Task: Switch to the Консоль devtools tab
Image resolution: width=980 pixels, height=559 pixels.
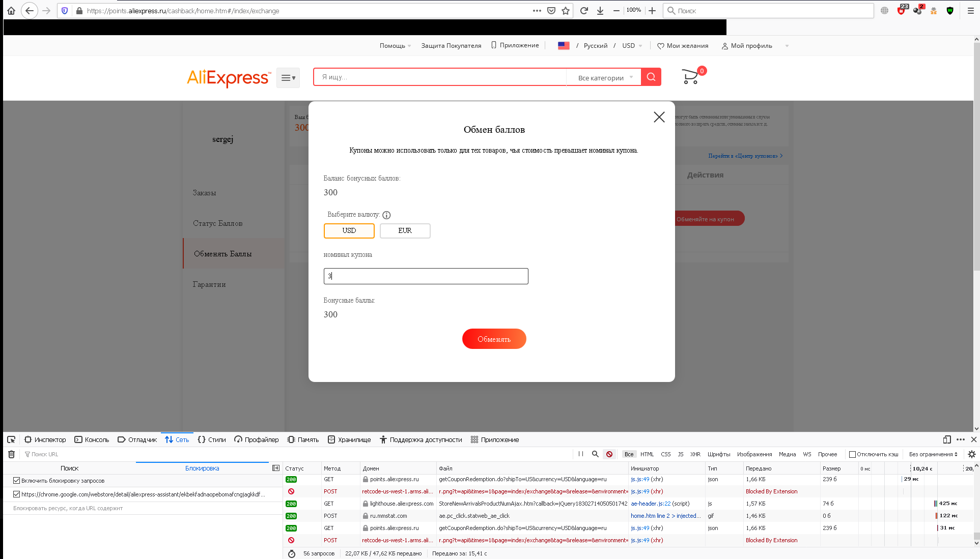Action: [x=92, y=439]
